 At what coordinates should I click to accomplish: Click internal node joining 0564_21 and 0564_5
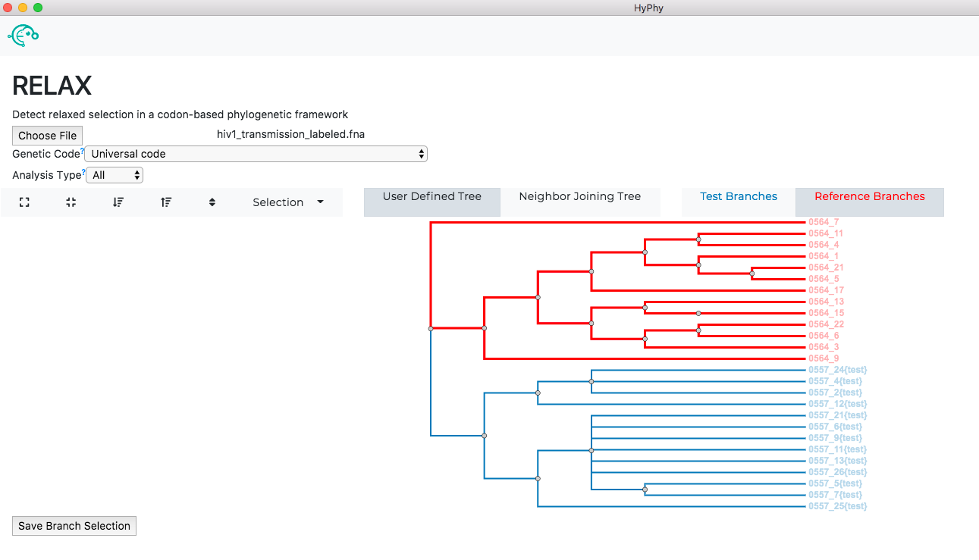tap(752, 274)
